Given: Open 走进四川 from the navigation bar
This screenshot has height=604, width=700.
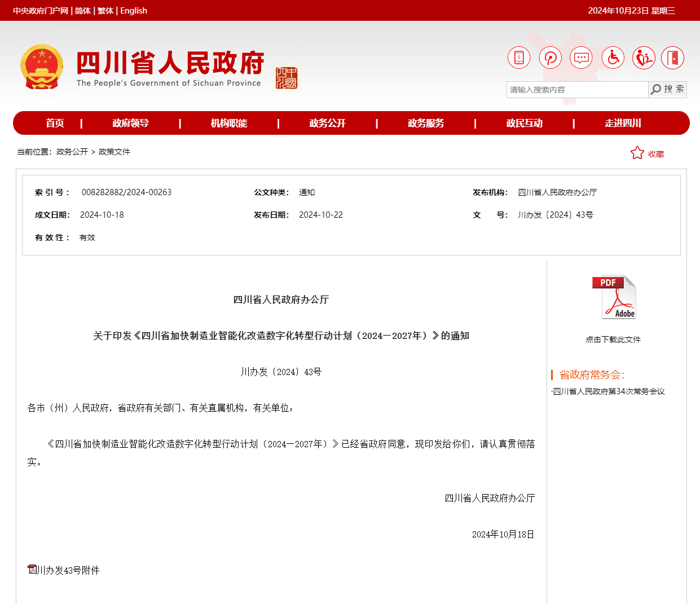Looking at the screenshot, I should 623,123.
